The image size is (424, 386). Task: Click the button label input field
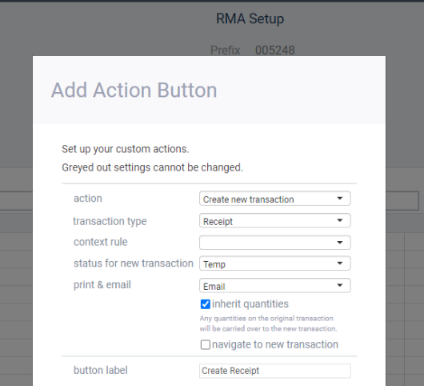[275, 371]
